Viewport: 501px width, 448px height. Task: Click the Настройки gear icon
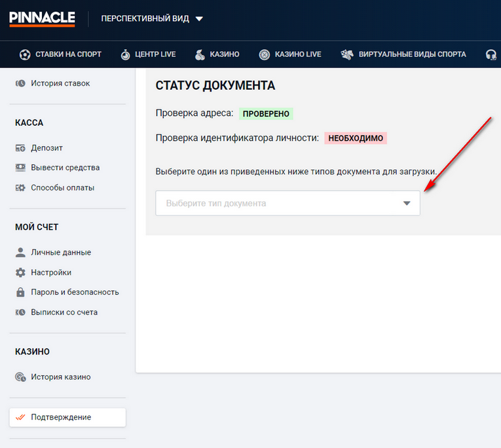click(20, 272)
